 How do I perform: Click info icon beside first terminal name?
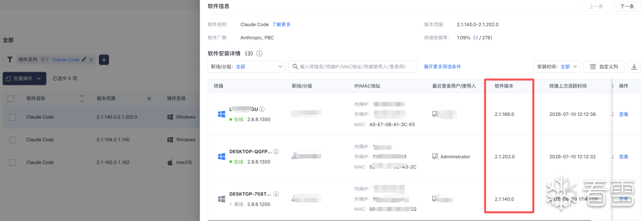(262, 109)
